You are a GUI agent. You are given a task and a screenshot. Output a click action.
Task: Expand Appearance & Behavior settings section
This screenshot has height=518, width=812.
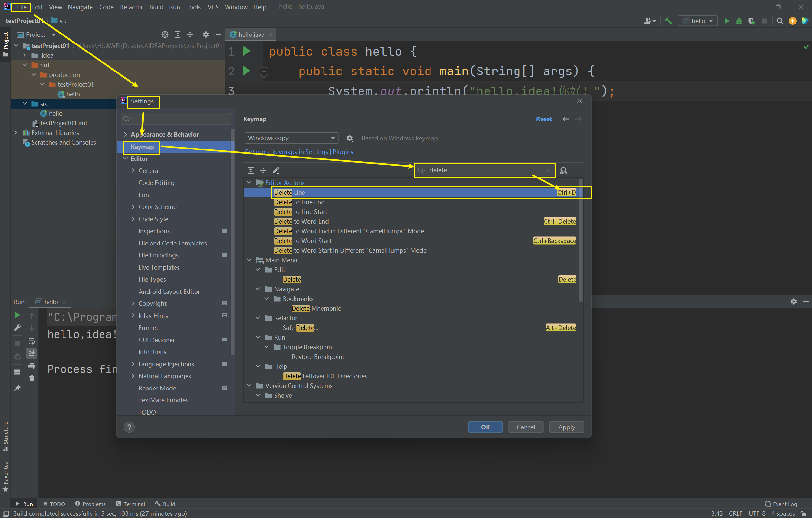[125, 134]
